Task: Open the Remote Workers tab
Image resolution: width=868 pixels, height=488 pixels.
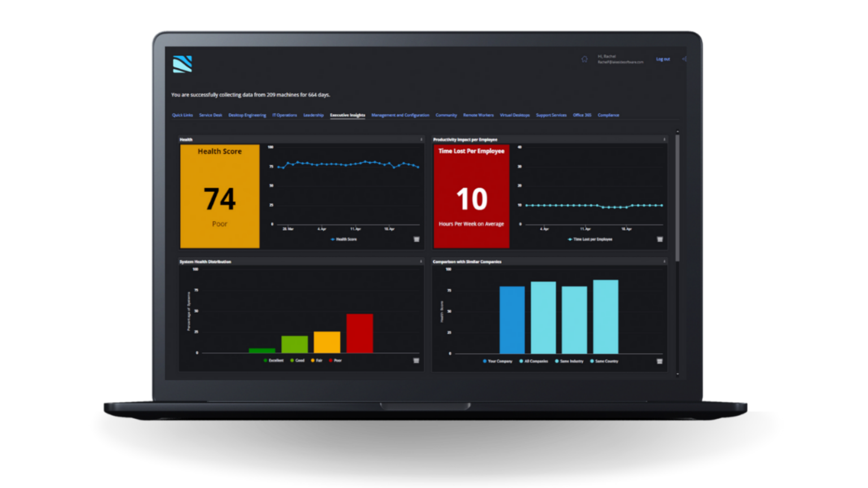Action: [478, 115]
